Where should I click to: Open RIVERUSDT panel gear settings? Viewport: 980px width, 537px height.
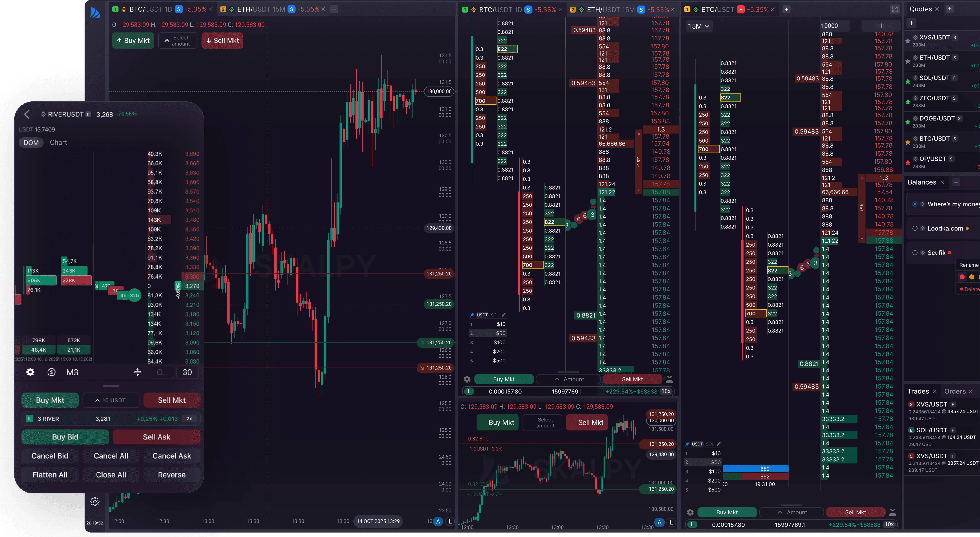coord(30,372)
